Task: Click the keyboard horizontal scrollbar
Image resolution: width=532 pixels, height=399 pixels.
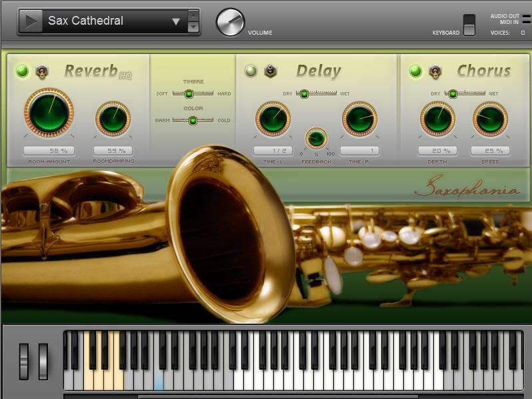Action: pos(278,396)
